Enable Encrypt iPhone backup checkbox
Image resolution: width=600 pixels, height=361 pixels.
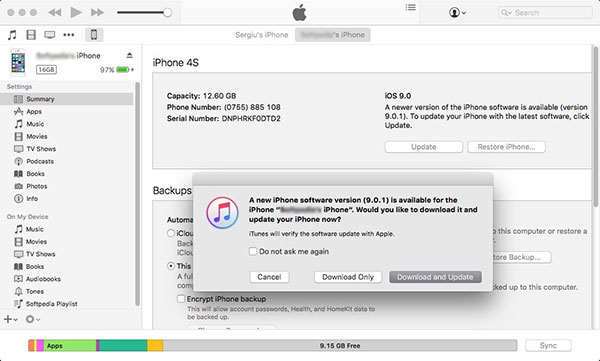181,299
